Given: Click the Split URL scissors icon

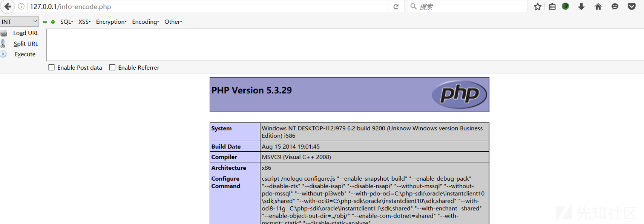Looking at the screenshot, I should pos(3,44).
